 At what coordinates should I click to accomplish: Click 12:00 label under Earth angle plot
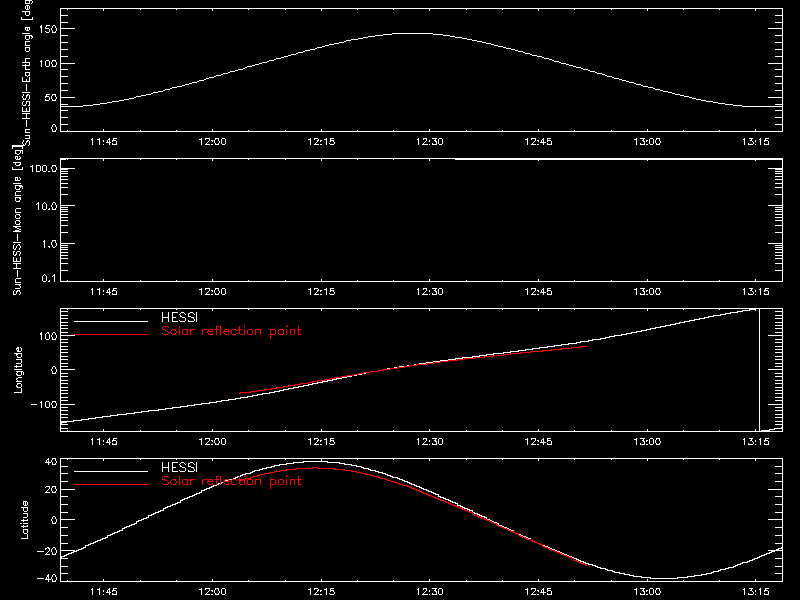[212, 142]
